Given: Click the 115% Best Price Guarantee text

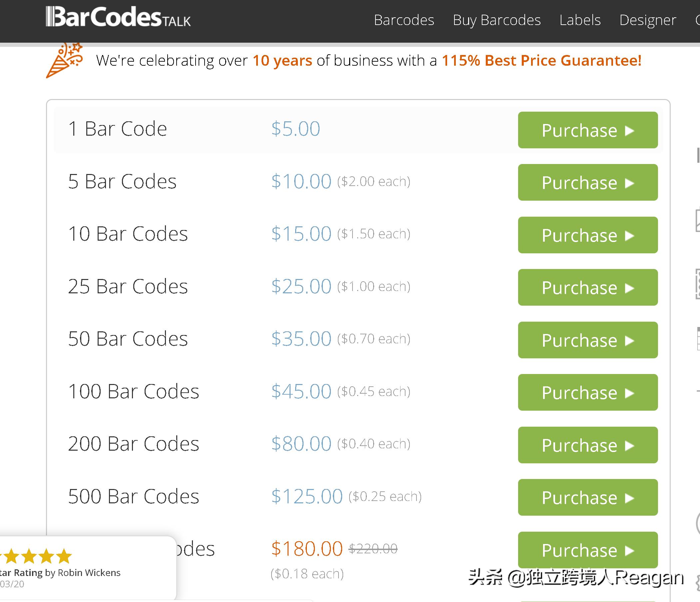Looking at the screenshot, I should tap(541, 61).
